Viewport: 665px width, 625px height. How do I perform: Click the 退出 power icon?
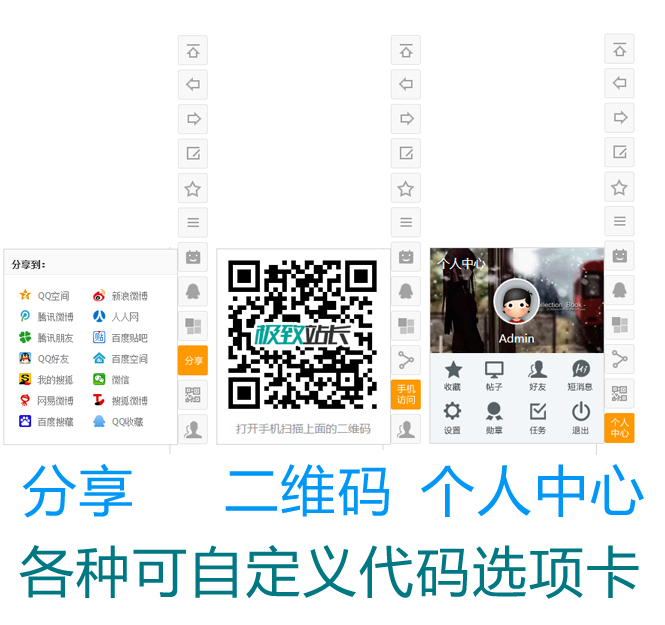point(581,418)
